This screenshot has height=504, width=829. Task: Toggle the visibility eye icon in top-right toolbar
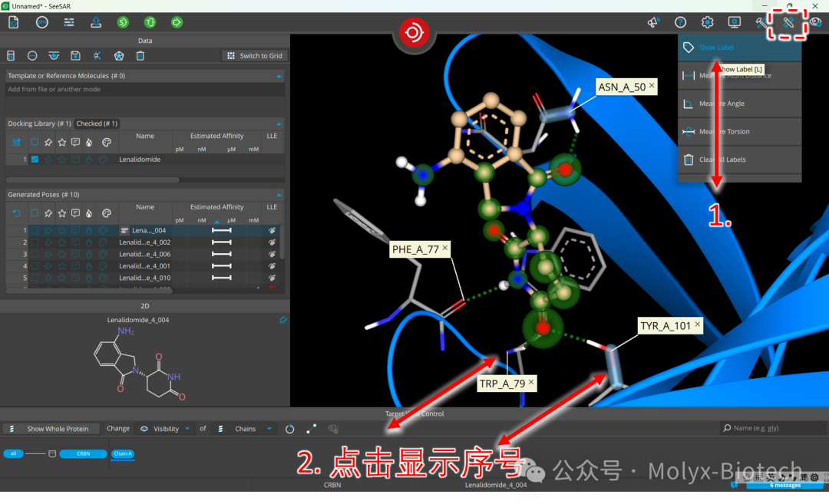coord(816,22)
